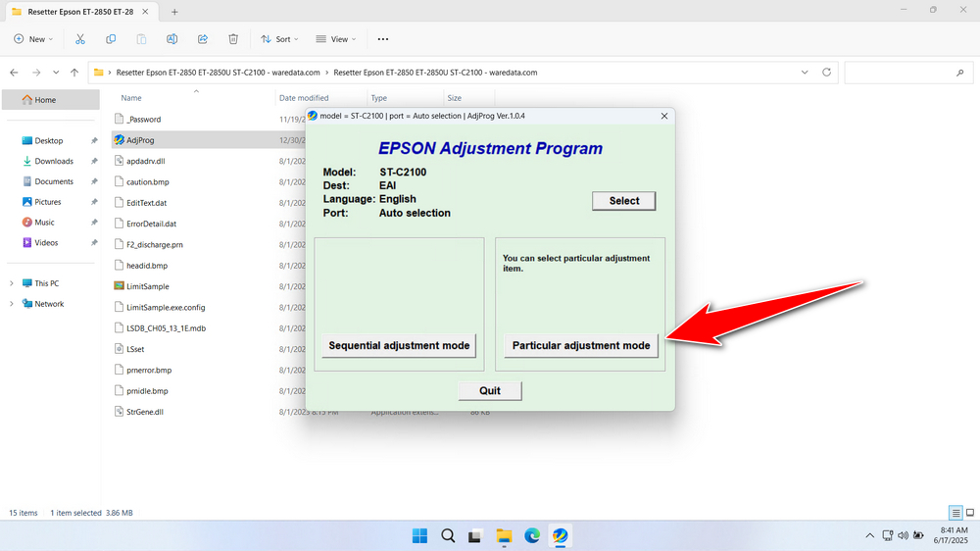Select apdadrv.dll file
The width and height of the screenshot is (980, 551).
pos(146,161)
